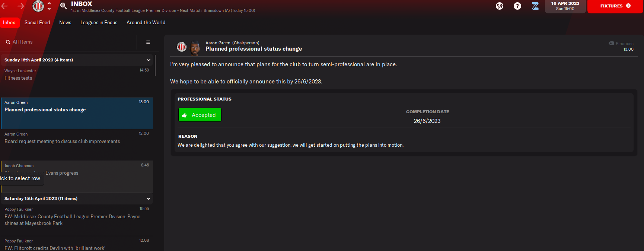Click club switcher up-down chevrons
The height and width of the screenshot is (251, 644).
(x=49, y=6)
